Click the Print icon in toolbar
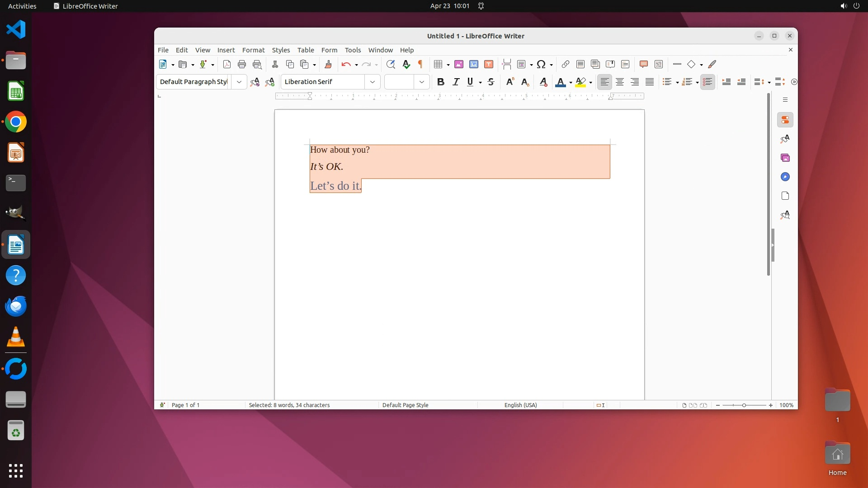The image size is (868, 488). pyautogui.click(x=242, y=64)
